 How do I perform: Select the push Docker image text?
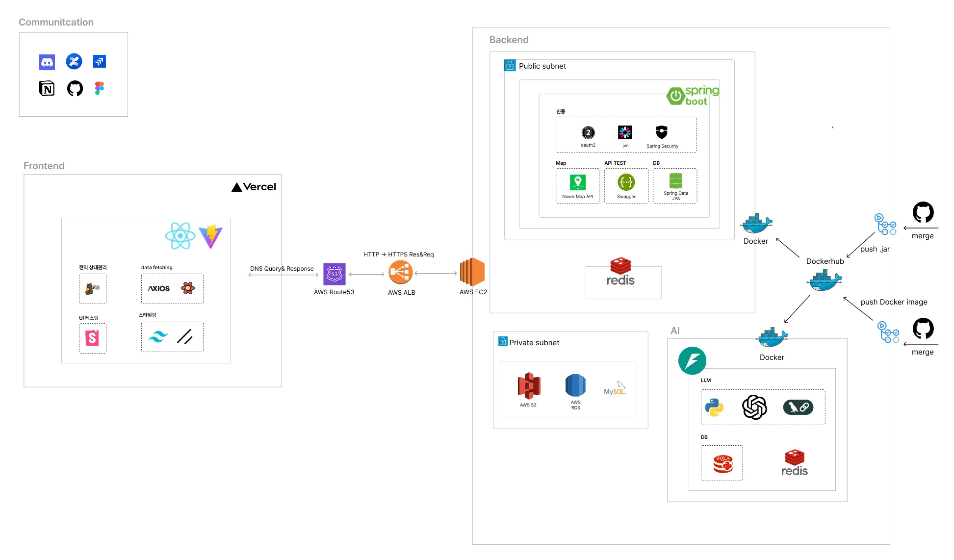894,302
